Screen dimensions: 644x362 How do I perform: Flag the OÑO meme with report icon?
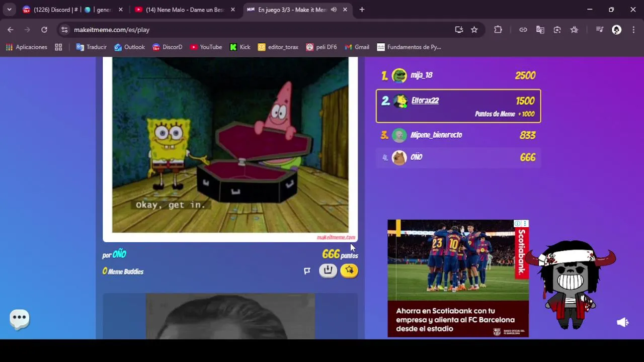(307, 271)
